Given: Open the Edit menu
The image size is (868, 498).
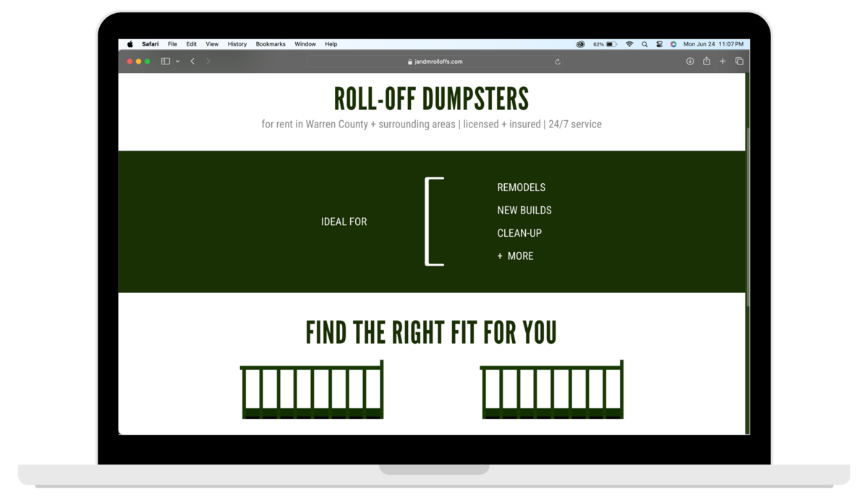Looking at the screenshot, I should 191,44.
